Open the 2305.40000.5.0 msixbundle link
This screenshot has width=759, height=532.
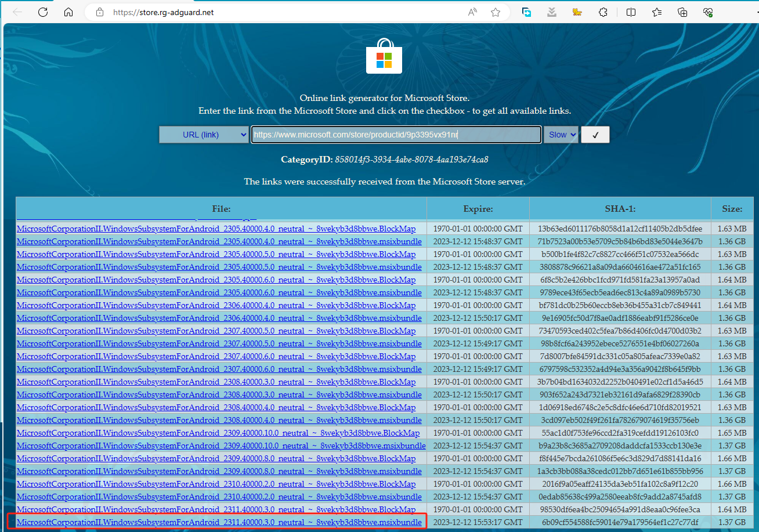tap(219, 267)
